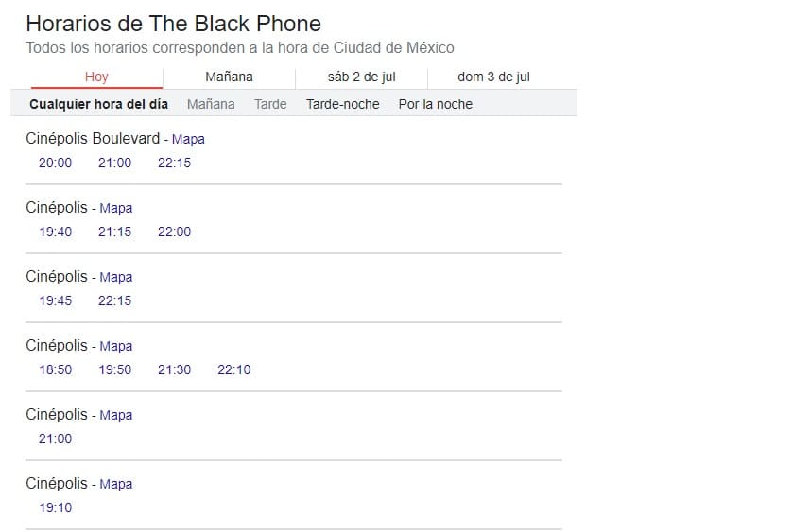
Task: Open the Mapa link for Cinépolis Boulevard
Action: click(x=188, y=139)
